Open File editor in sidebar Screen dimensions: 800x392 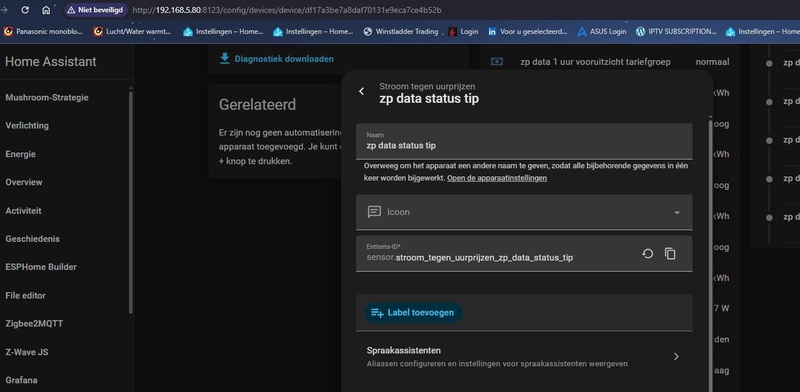tap(26, 296)
